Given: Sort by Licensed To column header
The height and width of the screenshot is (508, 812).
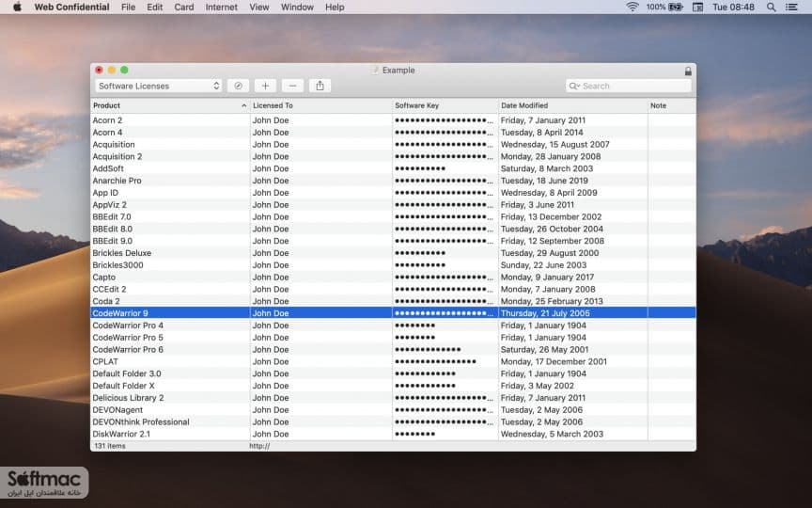Looking at the screenshot, I should pos(321,105).
